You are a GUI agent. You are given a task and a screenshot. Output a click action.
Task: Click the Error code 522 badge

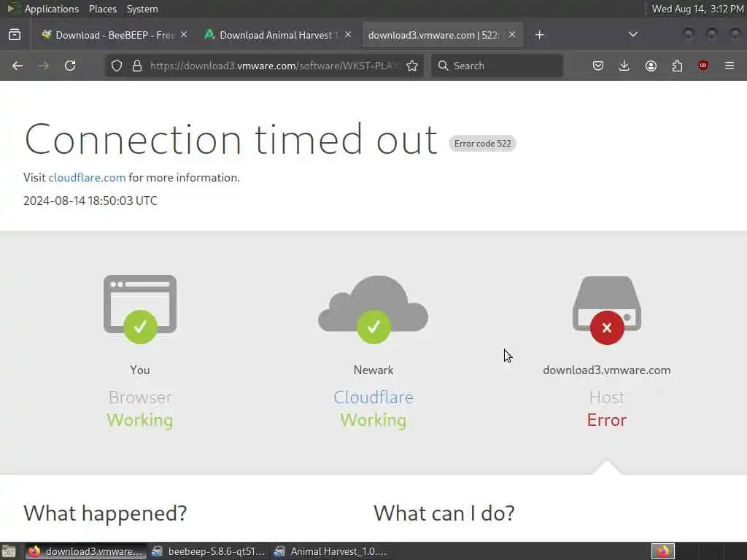(482, 144)
